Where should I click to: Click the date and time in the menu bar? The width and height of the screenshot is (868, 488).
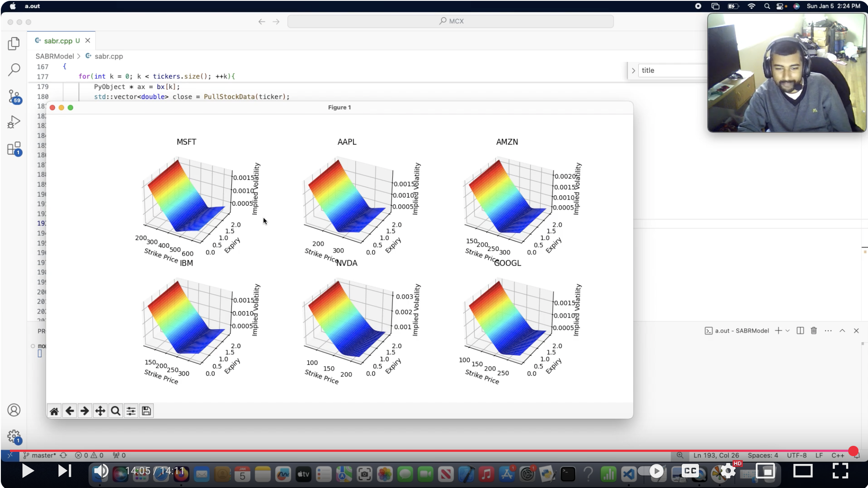(x=833, y=6)
